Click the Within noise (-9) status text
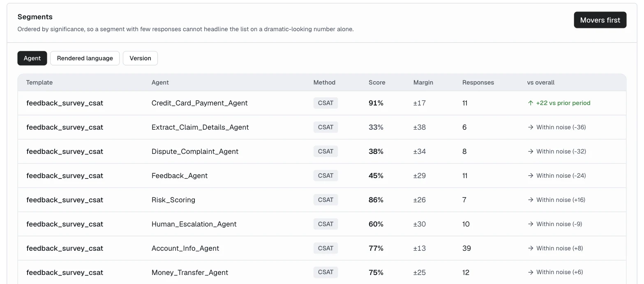644x284 pixels. pyautogui.click(x=559, y=224)
